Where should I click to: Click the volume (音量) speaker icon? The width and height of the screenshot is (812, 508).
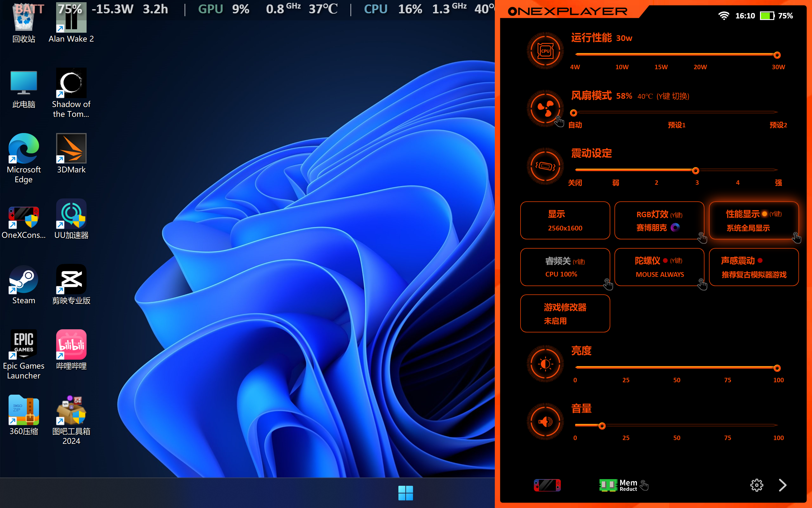pyautogui.click(x=545, y=422)
